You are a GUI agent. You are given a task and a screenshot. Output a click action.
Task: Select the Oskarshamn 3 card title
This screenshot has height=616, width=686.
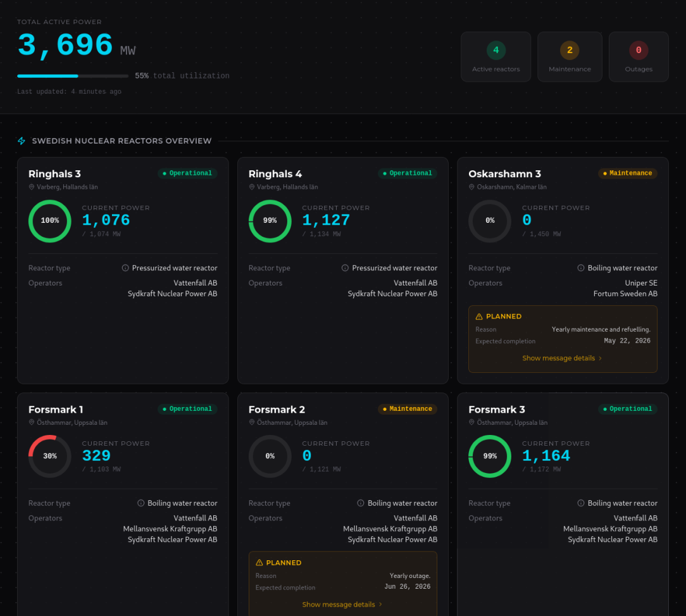coord(505,174)
